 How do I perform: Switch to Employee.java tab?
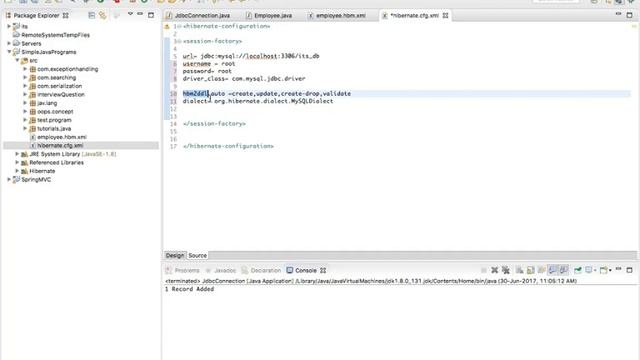click(269, 16)
